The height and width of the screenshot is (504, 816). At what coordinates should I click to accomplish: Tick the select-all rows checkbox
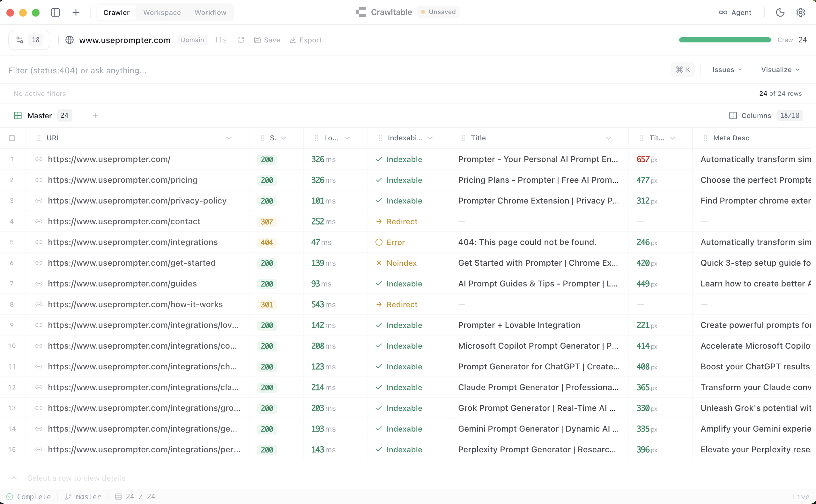[12, 138]
